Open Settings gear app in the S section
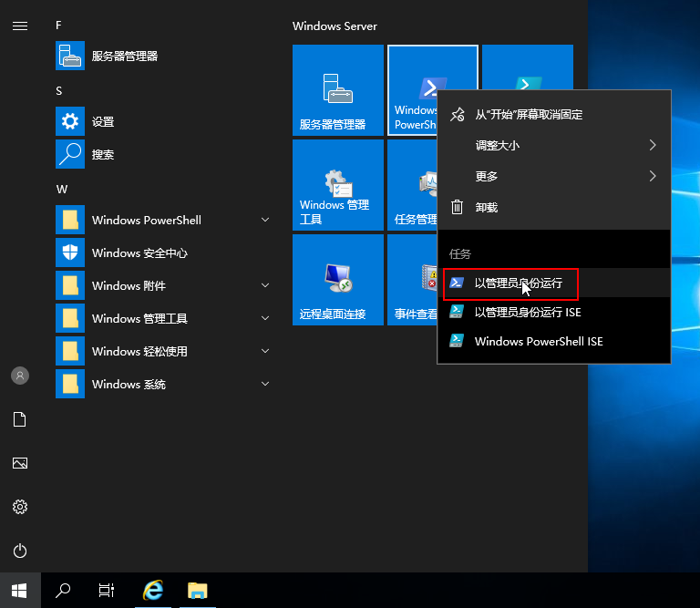This screenshot has width=700, height=608. (x=70, y=121)
